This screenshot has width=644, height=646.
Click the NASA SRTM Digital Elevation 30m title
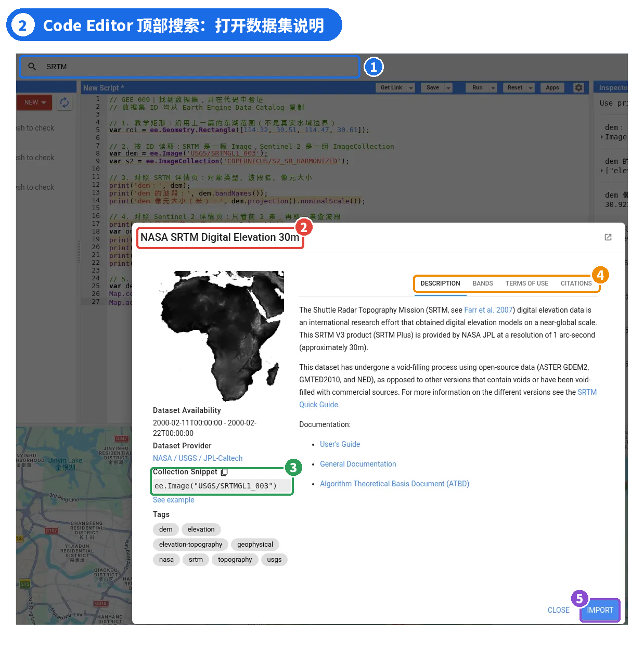click(220, 237)
